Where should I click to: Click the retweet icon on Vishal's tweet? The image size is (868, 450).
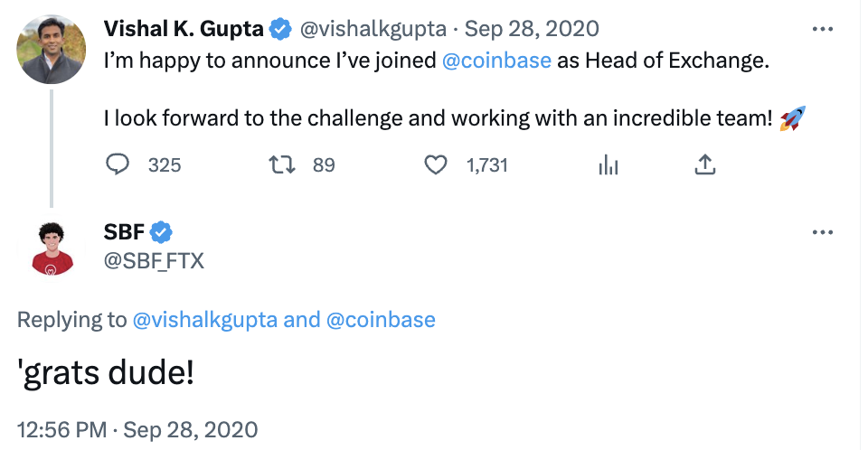tap(281, 164)
